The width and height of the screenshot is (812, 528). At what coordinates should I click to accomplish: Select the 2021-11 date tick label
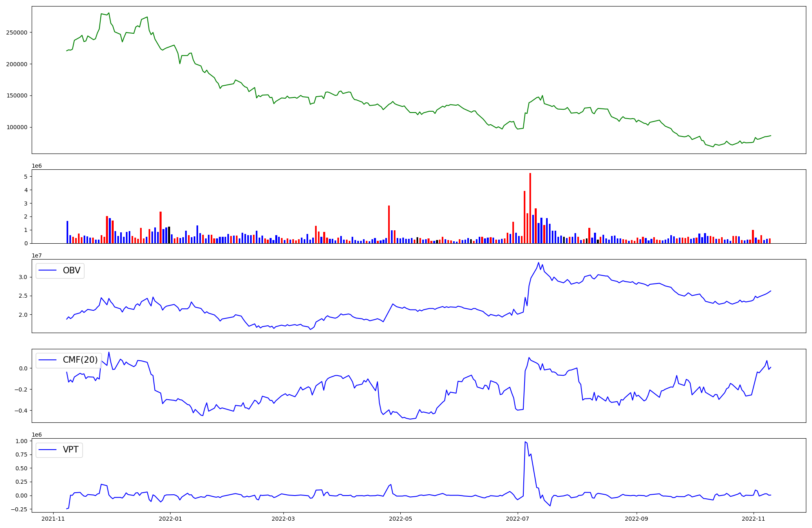tap(53, 519)
